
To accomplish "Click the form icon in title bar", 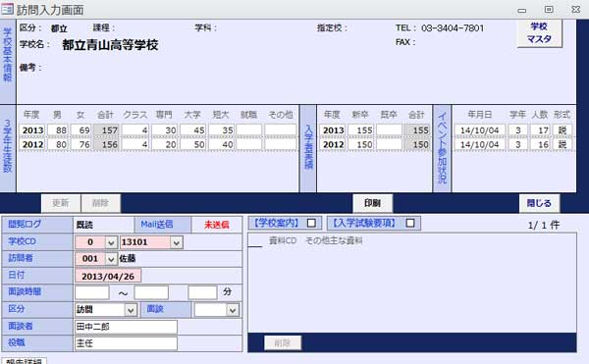I will pos(7,10).
